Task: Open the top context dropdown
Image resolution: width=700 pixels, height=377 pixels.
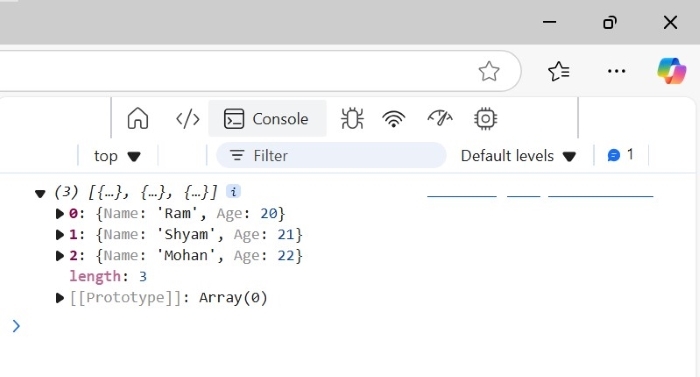Action: pos(117,156)
